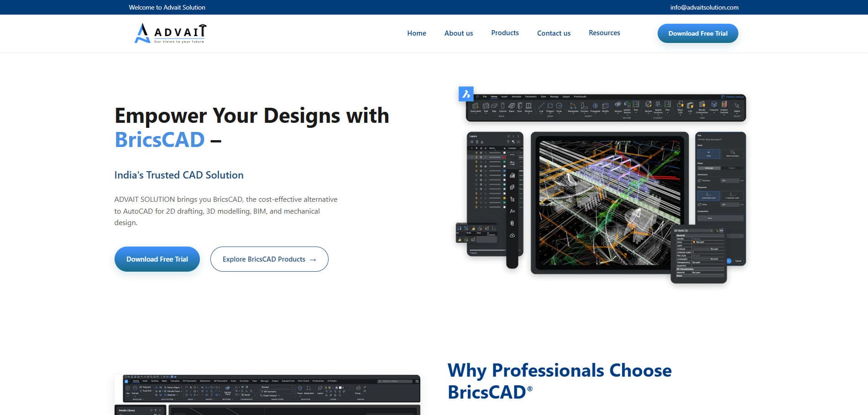Click the 'Empower Your Designs with' heading
Screen dimensions: 868x415
[252, 116]
